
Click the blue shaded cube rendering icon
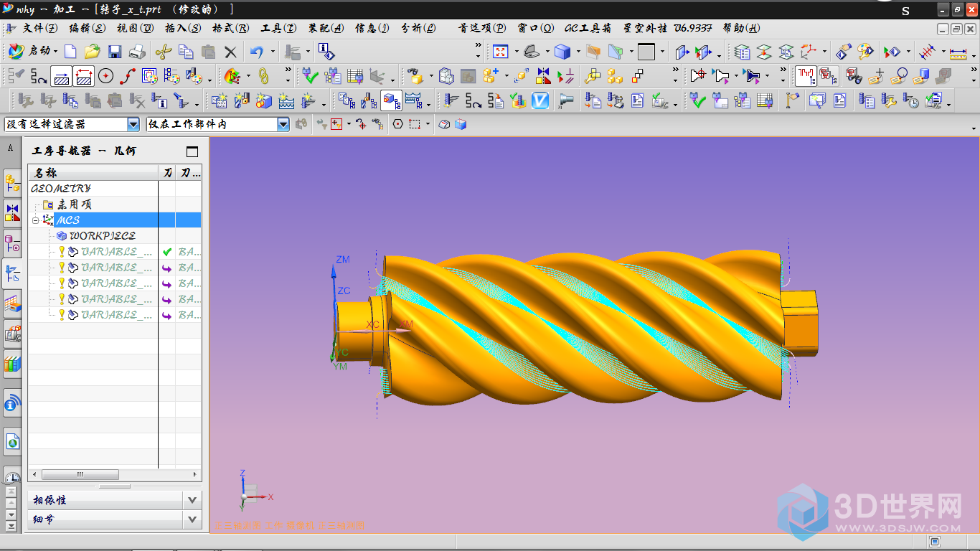pos(562,52)
